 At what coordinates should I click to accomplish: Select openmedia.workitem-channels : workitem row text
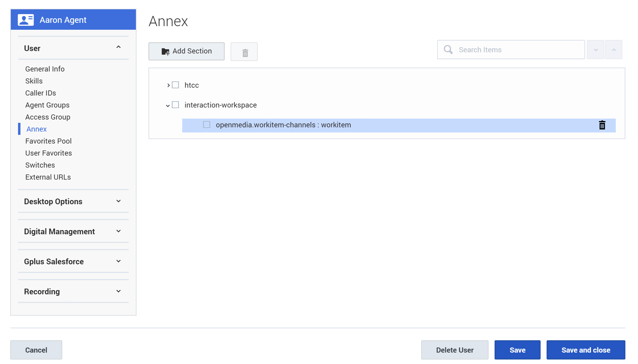(x=283, y=125)
